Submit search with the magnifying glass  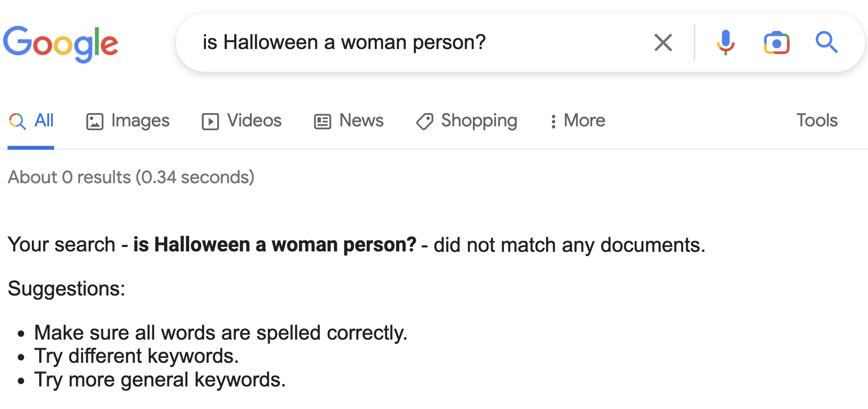click(826, 42)
